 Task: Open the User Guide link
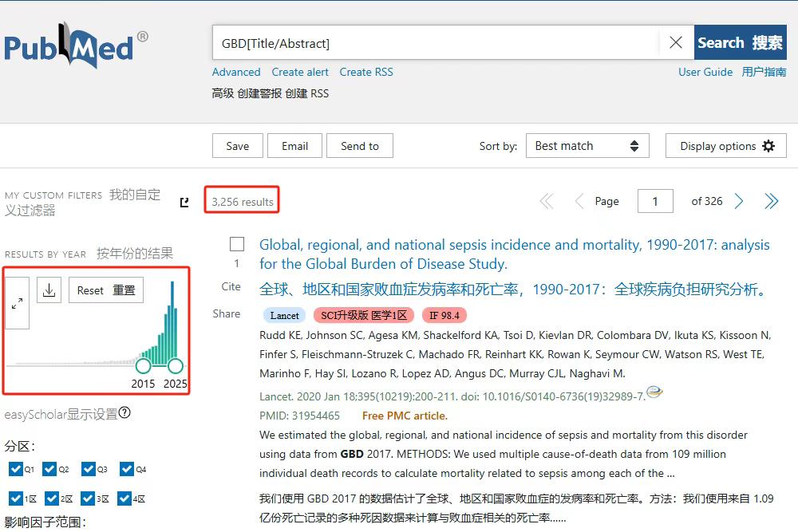(705, 73)
